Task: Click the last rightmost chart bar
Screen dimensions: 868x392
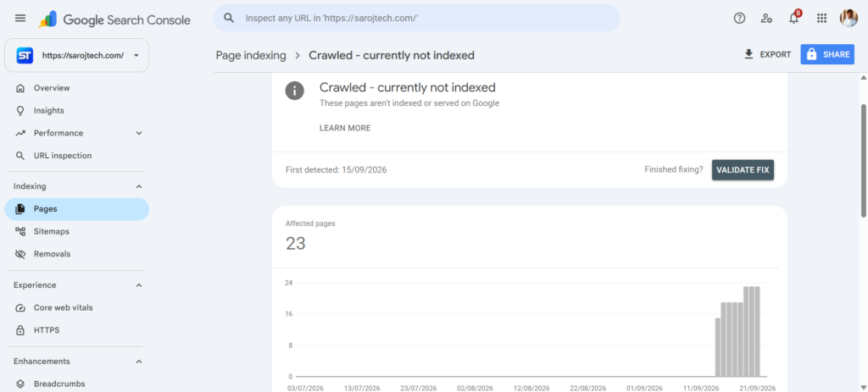Action: pyautogui.click(x=757, y=332)
